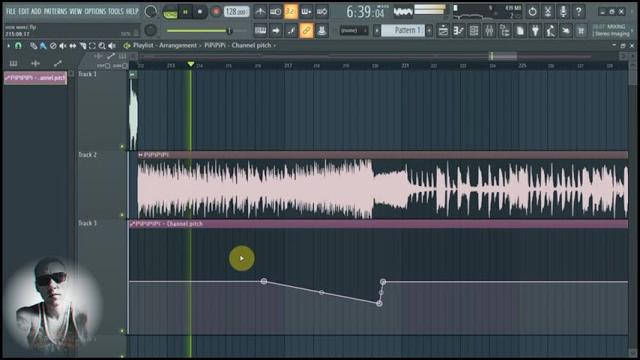Toggle loop recording button
The height and width of the screenshot is (360, 640).
pos(322,12)
